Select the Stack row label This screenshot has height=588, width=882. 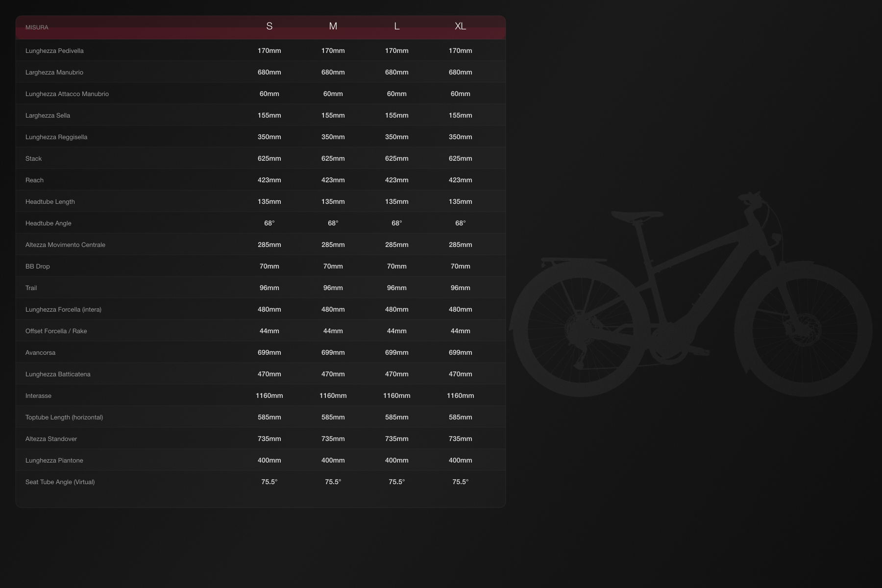click(33, 159)
